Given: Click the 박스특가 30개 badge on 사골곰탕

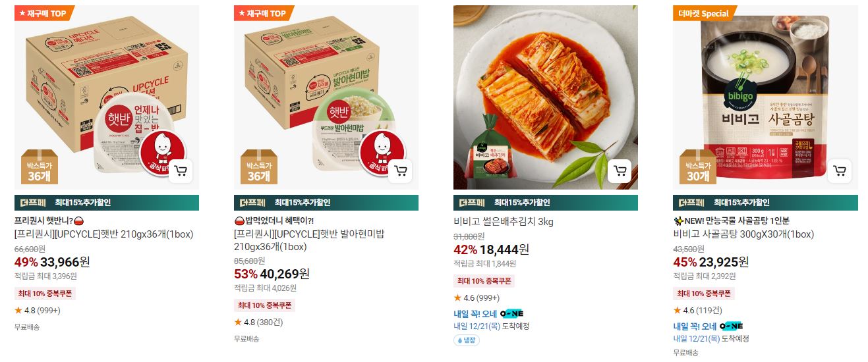Looking at the screenshot, I should pos(697,167).
